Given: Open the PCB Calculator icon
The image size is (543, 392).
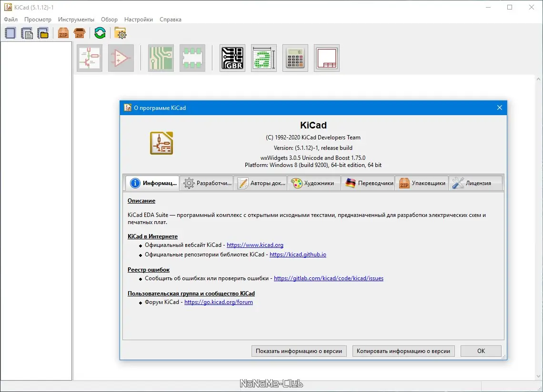Looking at the screenshot, I should point(295,58).
